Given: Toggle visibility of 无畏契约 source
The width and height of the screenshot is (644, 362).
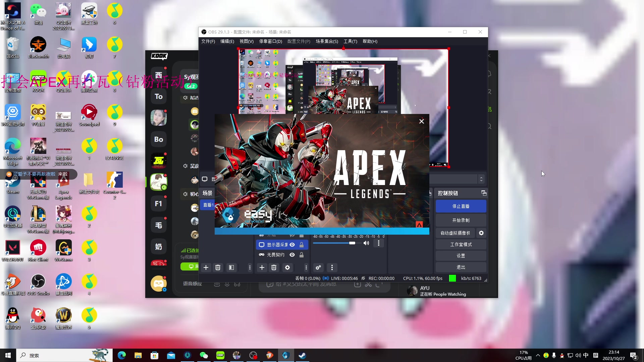Looking at the screenshot, I should (292, 255).
